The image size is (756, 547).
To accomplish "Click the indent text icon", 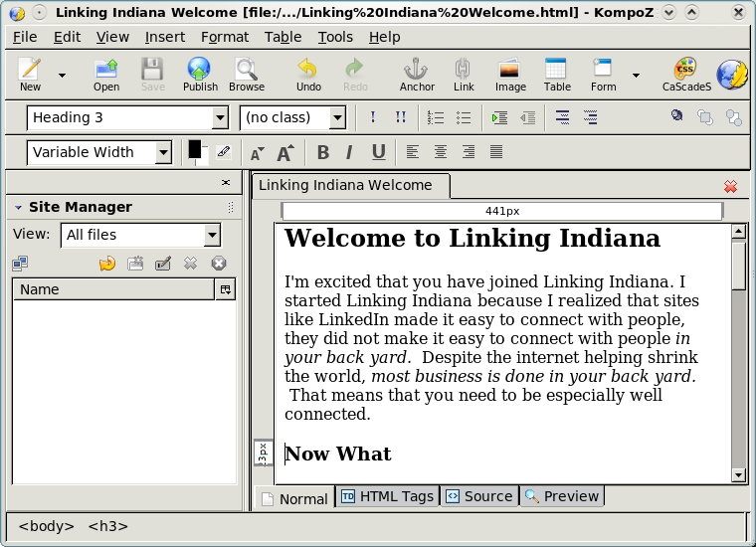I will 499,117.
